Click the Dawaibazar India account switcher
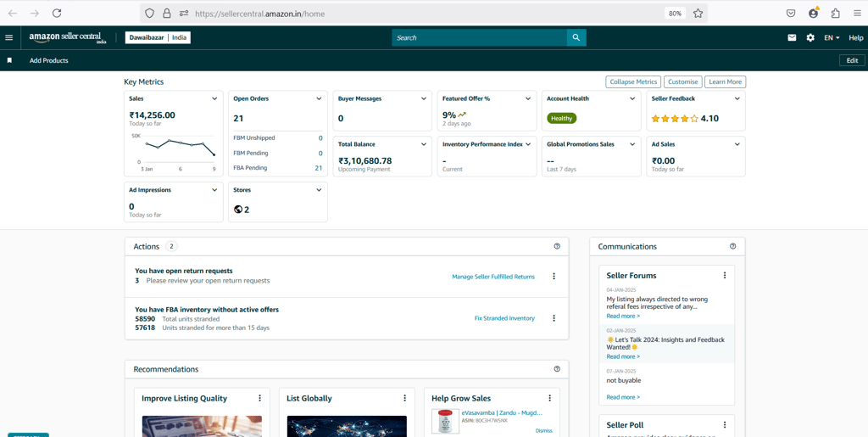Viewport: 868px width, 437px height. click(158, 37)
